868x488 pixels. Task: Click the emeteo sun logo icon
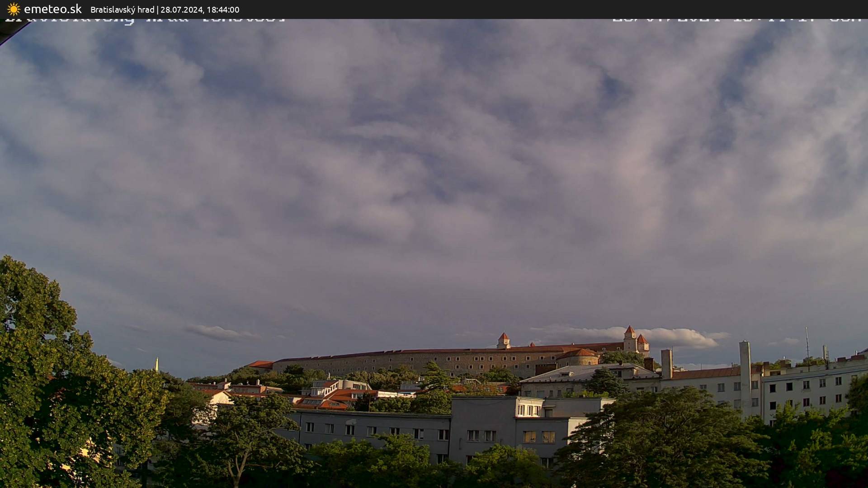14,9
